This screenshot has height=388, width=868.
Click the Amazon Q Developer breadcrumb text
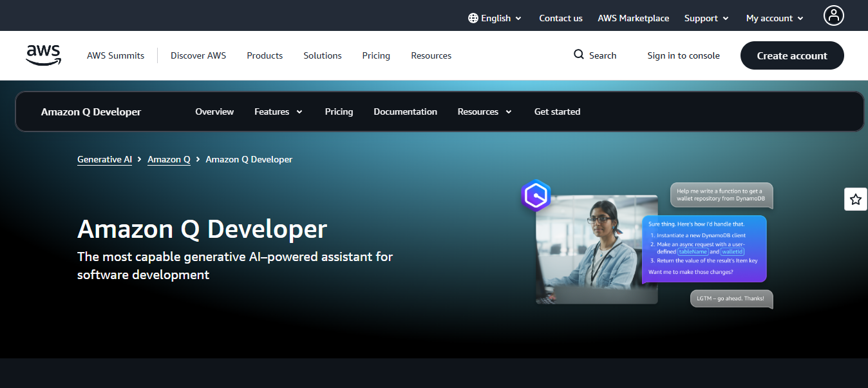click(249, 159)
